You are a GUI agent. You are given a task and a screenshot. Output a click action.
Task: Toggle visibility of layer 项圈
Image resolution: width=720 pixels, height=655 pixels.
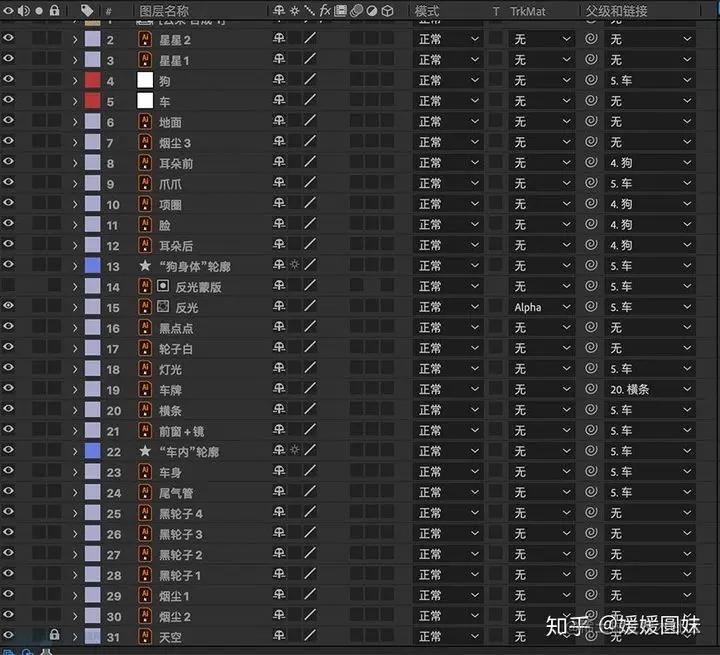pyautogui.click(x=8, y=203)
